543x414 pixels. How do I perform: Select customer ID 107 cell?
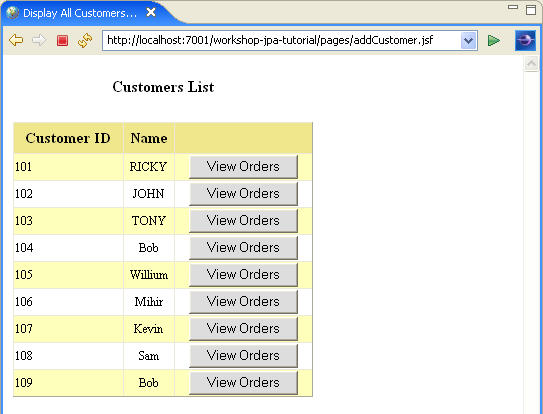[x=68, y=329]
